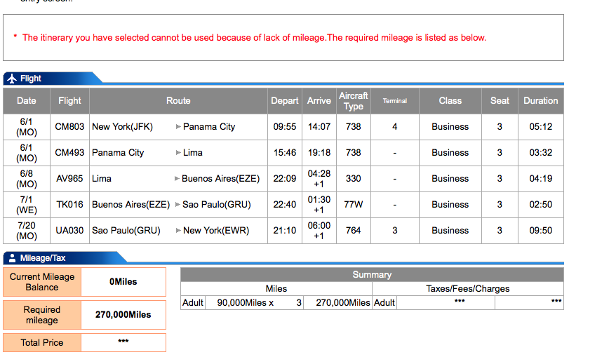The image size is (616, 364).
Task: Click the Current Mileage Balance label
Action: click(x=42, y=282)
